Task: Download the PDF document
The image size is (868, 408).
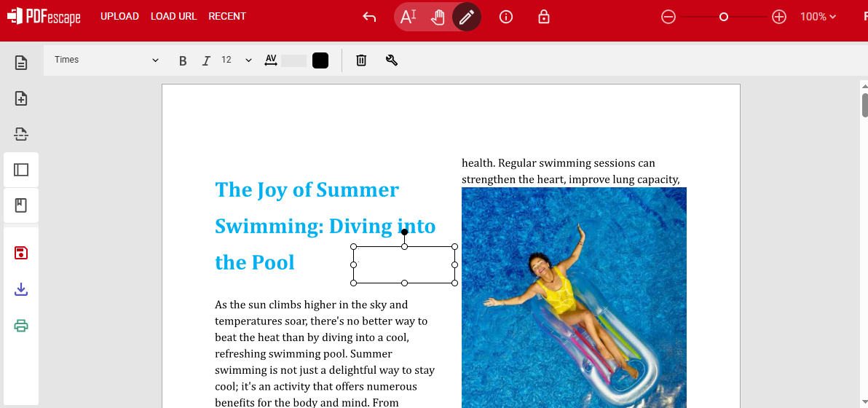Action: pyautogui.click(x=21, y=289)
